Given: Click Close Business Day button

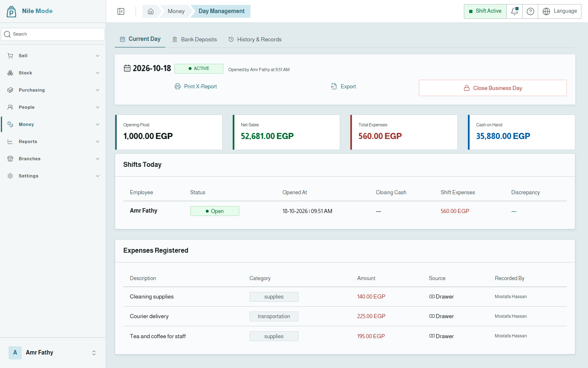Looking at the screenshot, I should point(493,88).
